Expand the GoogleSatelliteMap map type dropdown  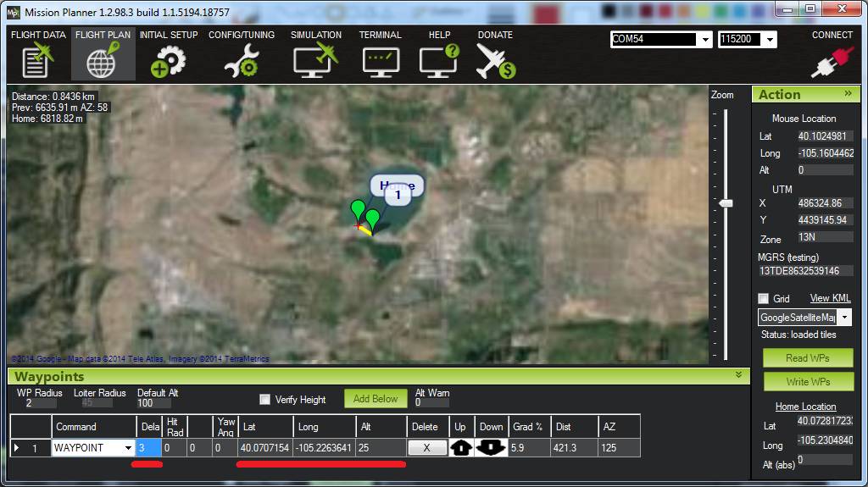pyautogui.click(x=844, y=318)
